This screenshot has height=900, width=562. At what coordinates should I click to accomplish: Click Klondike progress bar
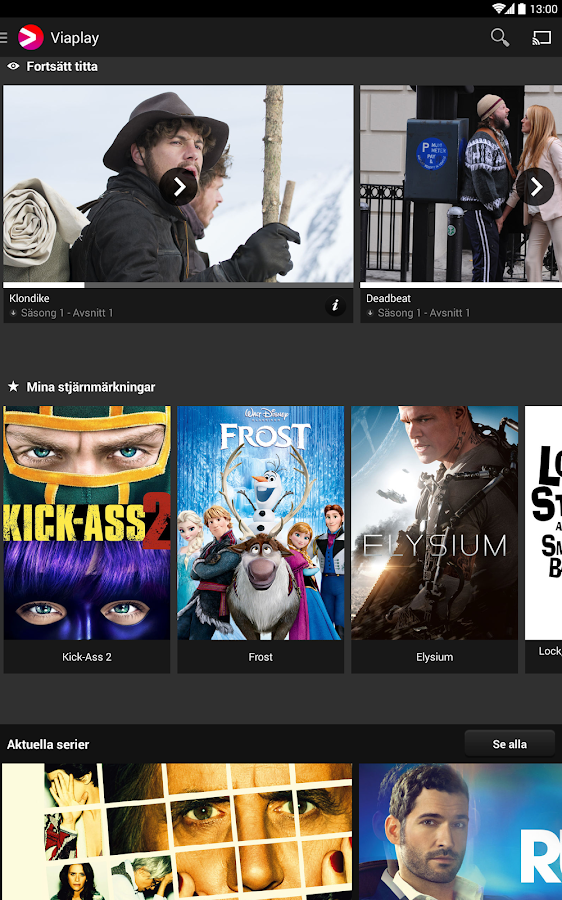click(x=179, y=285)
